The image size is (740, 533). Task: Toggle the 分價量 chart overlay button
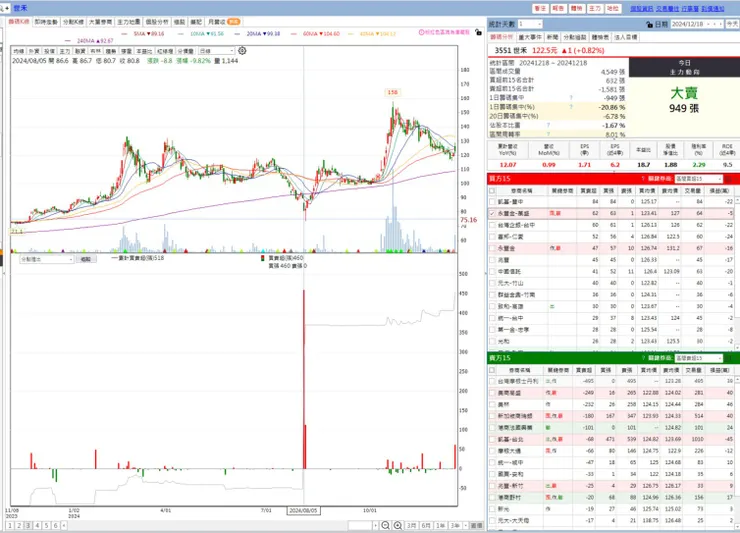click(185, 51)
